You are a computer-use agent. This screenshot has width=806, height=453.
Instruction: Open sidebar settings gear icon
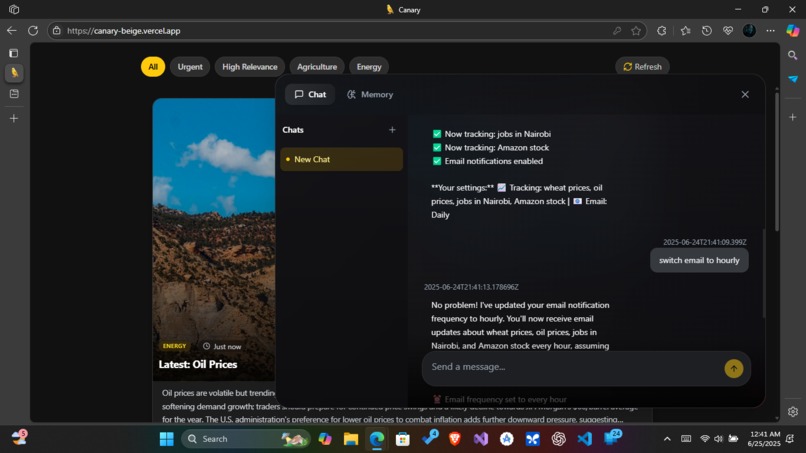pos(793,412)
